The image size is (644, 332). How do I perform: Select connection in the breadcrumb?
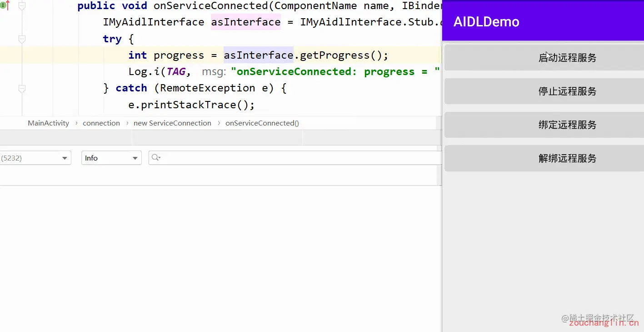coord(101,123)
